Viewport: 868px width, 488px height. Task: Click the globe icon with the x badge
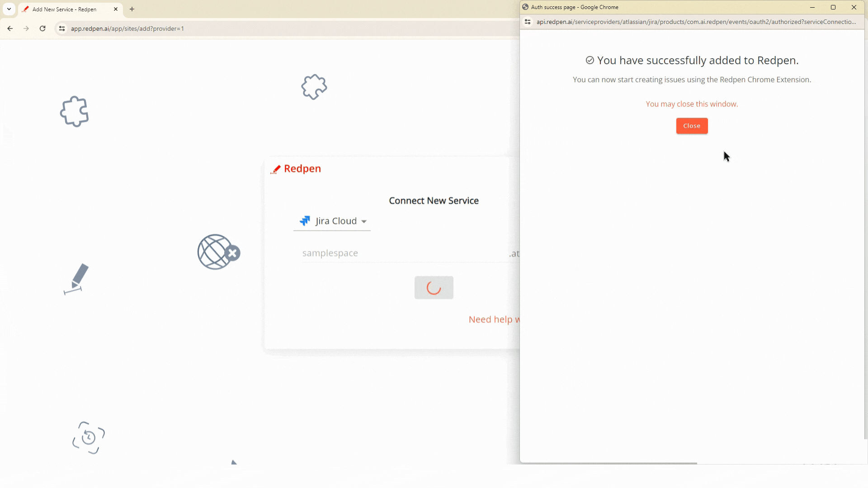pos(218,252)
